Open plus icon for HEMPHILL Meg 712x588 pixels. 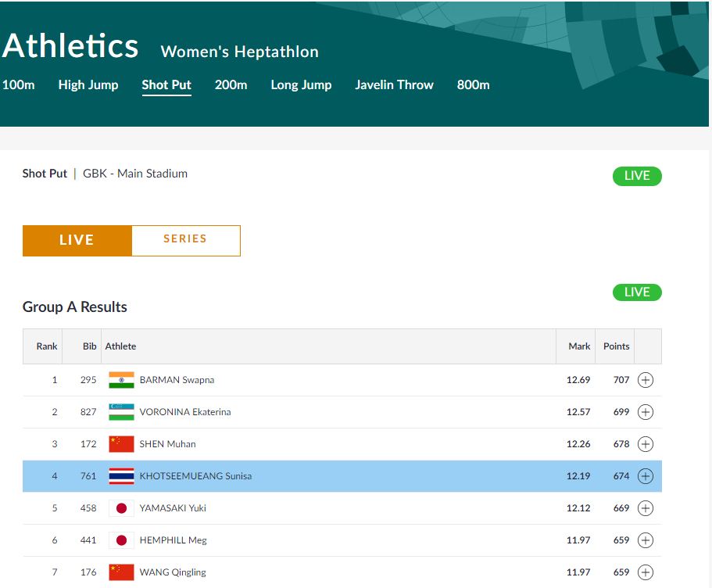[x=645, y=540]
